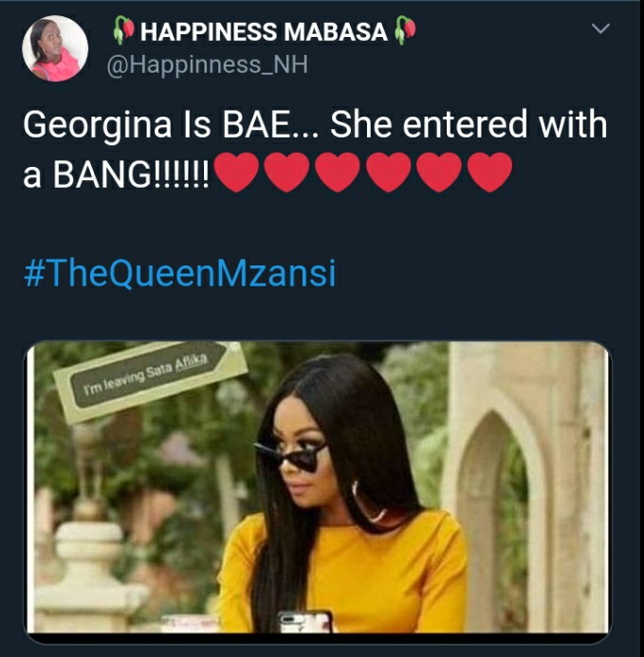The height and width of the screenshot is (657, 644).
Task: Select the first red heart emoji
Action: pyautogui.click(x=237, y=173)
